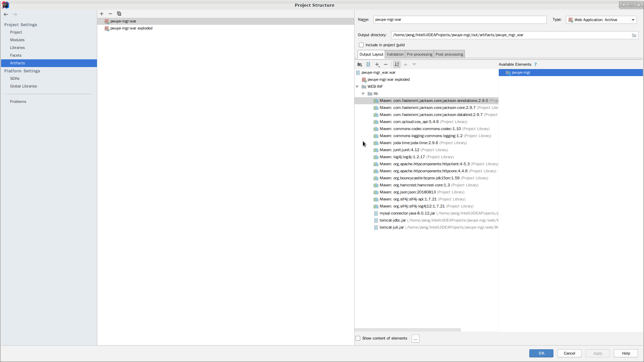Click icon of pwuye-mgr:war exploded artifact in list
The image size is (644, 362).
(107, 28)
